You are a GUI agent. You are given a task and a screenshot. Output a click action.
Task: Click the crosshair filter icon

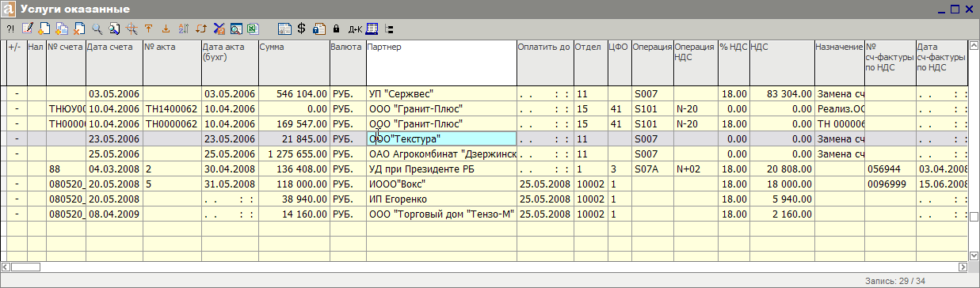pyautogui.click(x=132, y=28)
